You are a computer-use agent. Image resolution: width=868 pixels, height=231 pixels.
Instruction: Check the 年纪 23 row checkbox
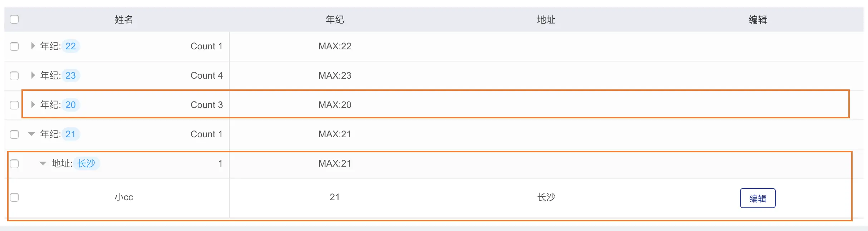pos(14,76)
